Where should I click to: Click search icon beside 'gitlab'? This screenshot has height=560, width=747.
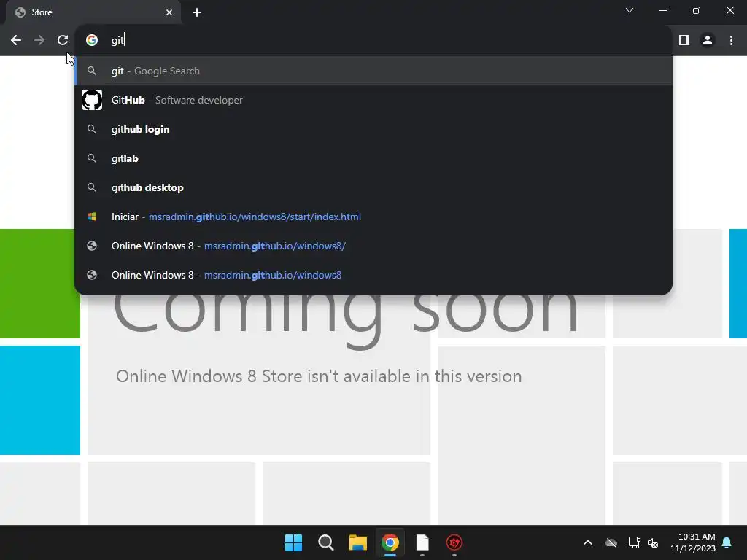coord(92,158)
